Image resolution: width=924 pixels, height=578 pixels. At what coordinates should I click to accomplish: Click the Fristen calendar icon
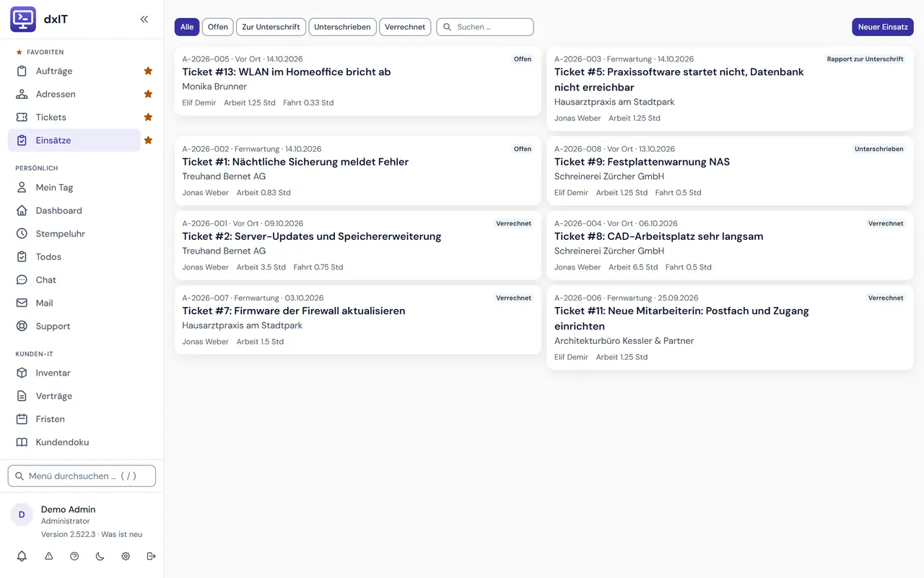[22, 419]
